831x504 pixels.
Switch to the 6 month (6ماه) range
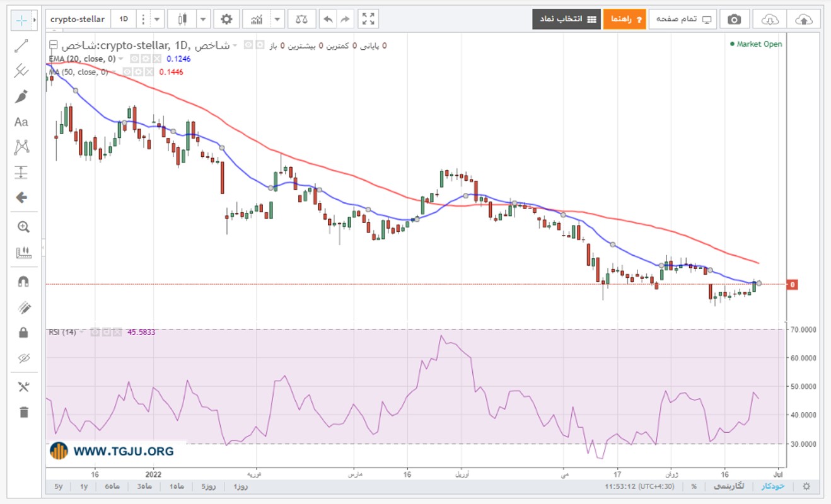(x=112, y=486)
